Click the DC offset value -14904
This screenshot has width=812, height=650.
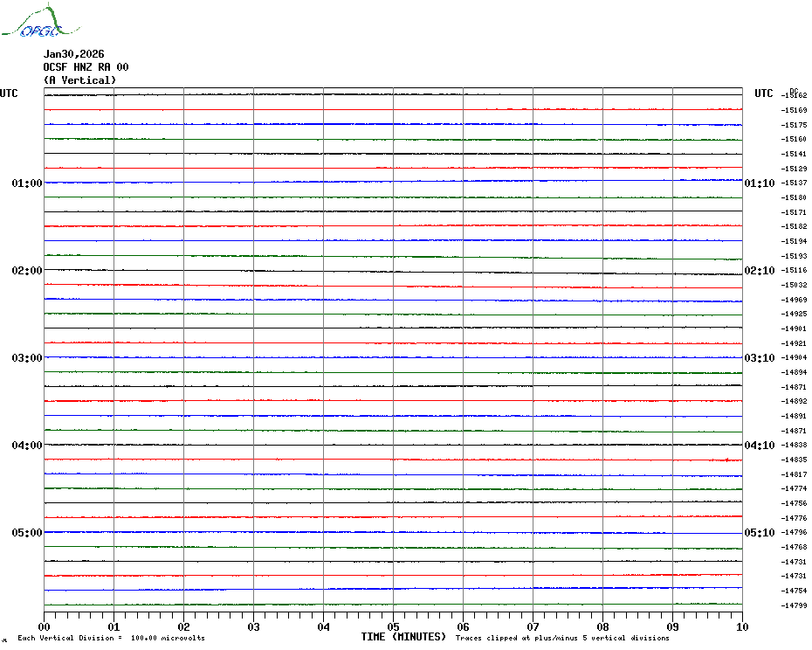pyautogui.click(x=795, y=357)
